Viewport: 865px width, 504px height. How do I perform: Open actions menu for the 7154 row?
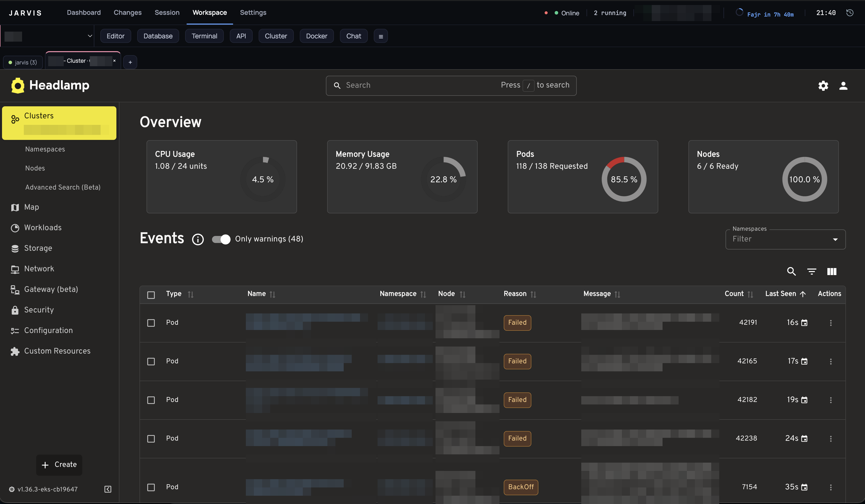tap(831, 487)
